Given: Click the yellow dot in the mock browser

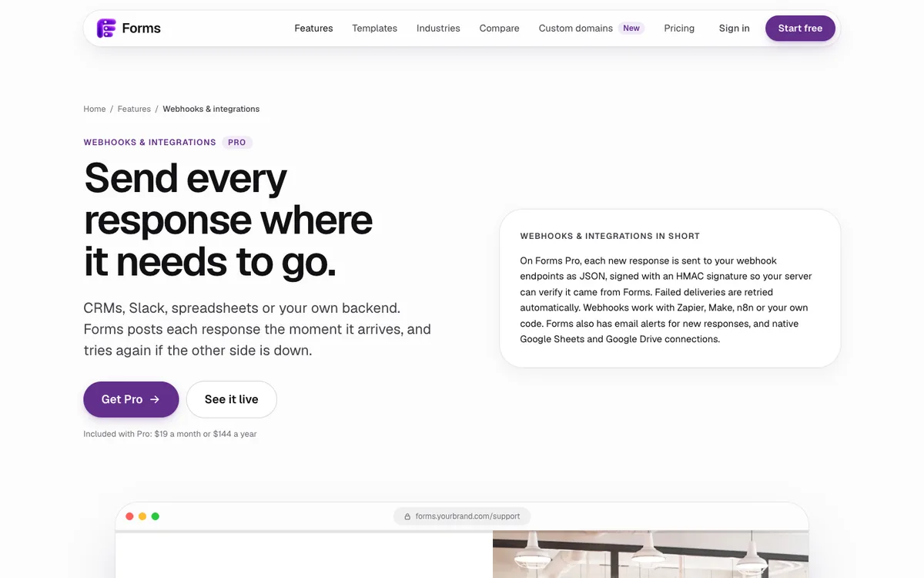Looking at the screenshot, I should pyautogui.click(x=142, y=516).
